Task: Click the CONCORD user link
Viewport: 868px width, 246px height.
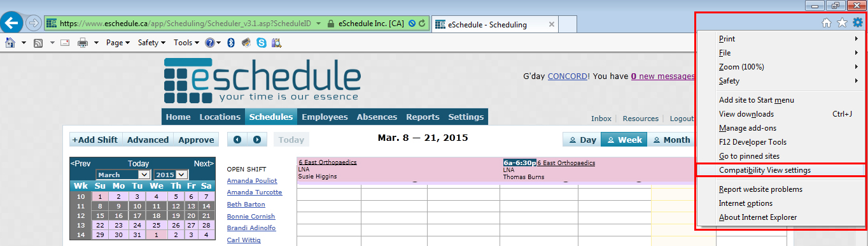Action: 568,76
